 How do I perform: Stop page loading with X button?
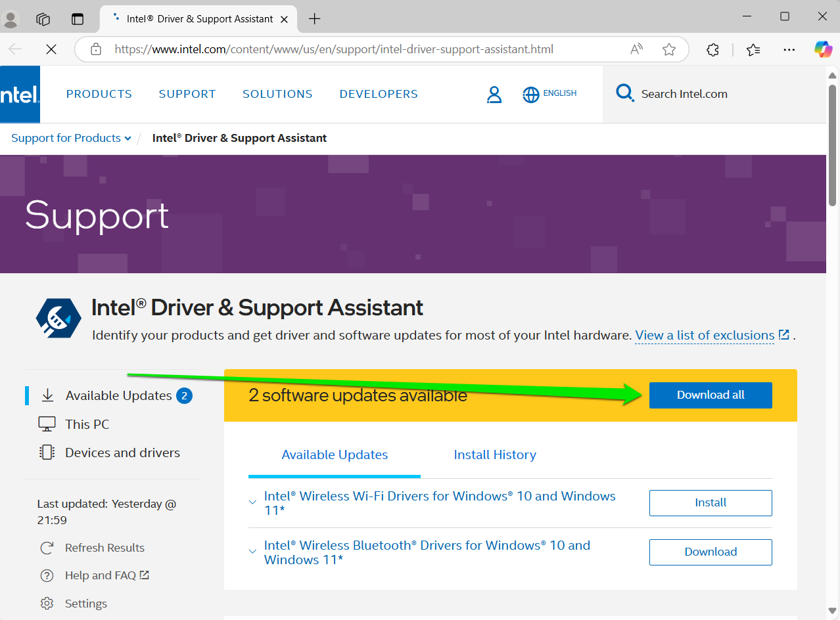pos(51,49)
